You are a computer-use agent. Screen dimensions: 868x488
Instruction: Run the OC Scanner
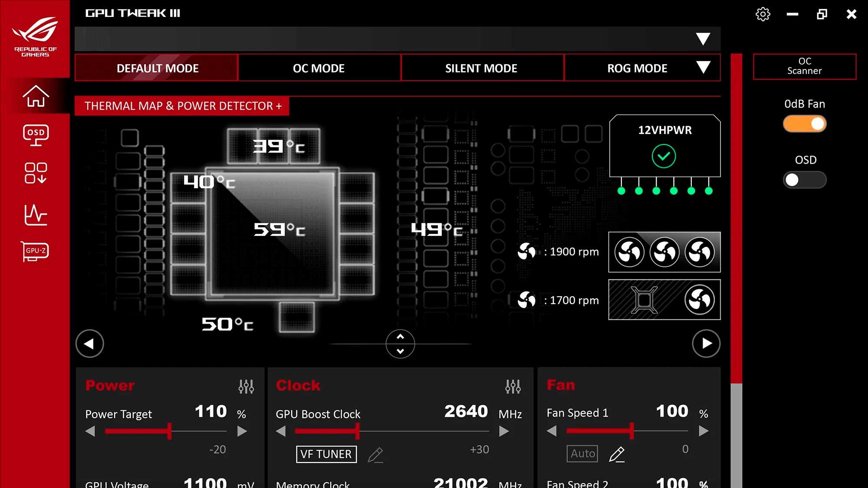pyautogui.click(x=804, y=66)
